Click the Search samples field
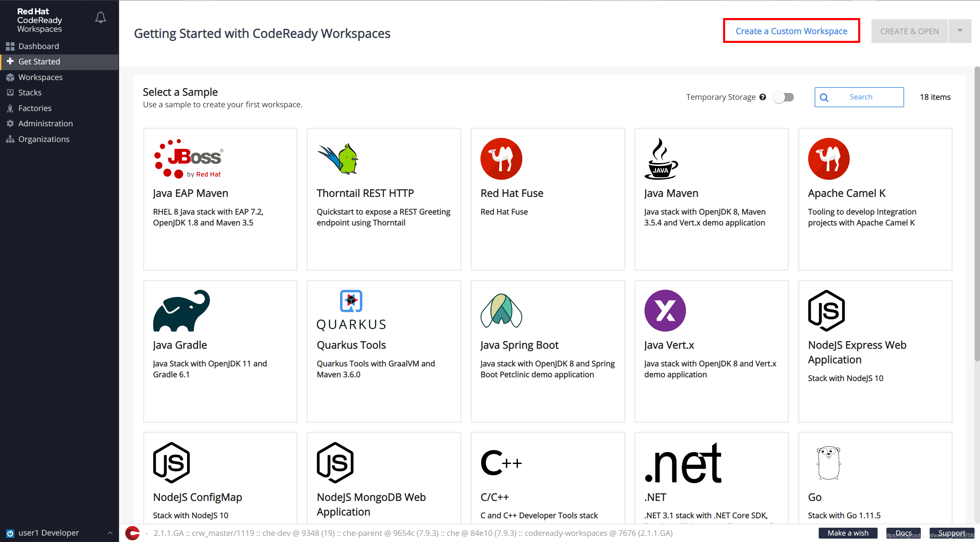 859,97
